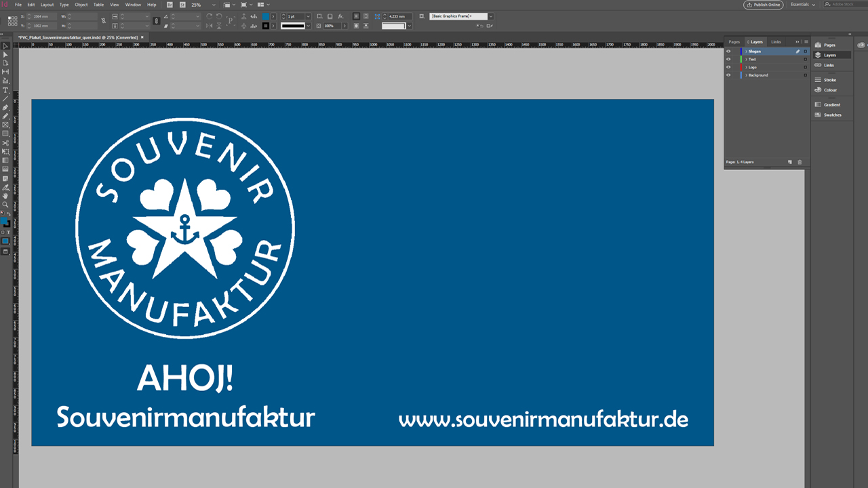The height and width of the screenshot is (488, 868).
Task: Select the Free Transform tool
Action: tap(5, 151)
